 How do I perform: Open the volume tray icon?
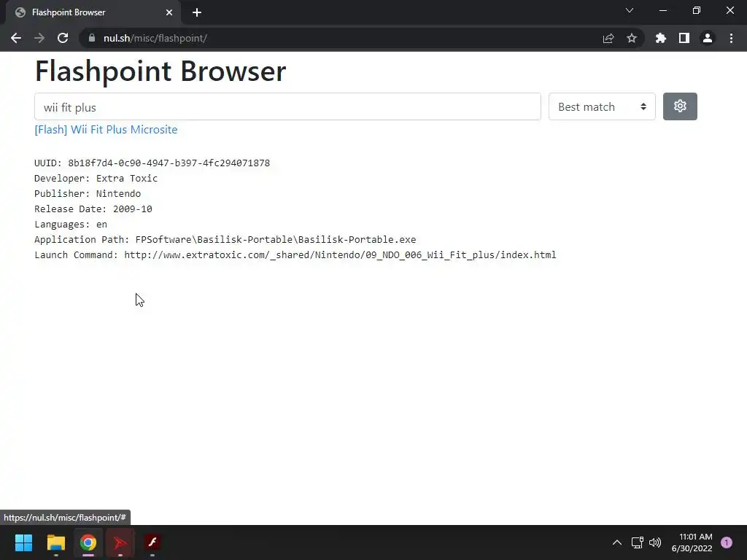655,542
